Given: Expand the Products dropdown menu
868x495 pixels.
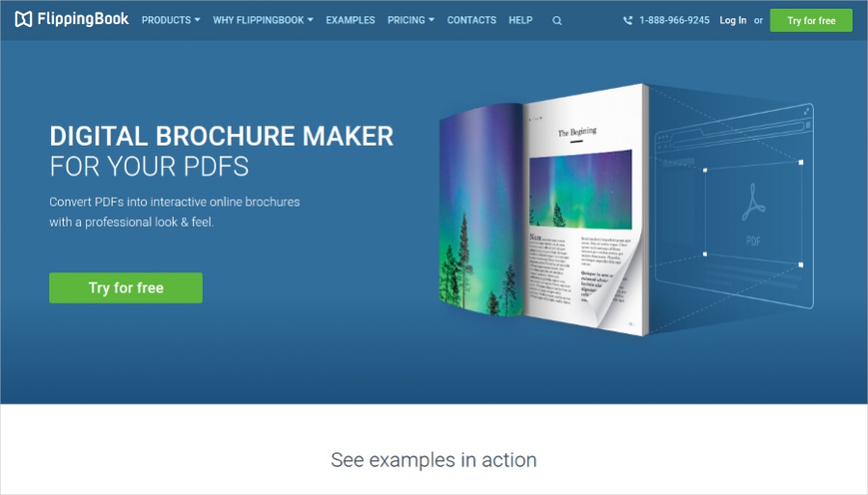Looking at the screenshot, I should coord(171,20).
